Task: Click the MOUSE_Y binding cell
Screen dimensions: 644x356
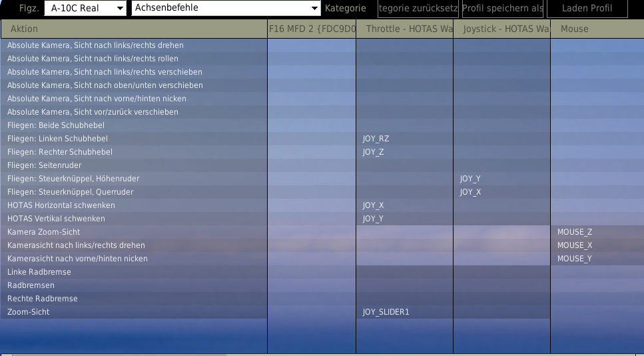Action: tap(597, 259)
